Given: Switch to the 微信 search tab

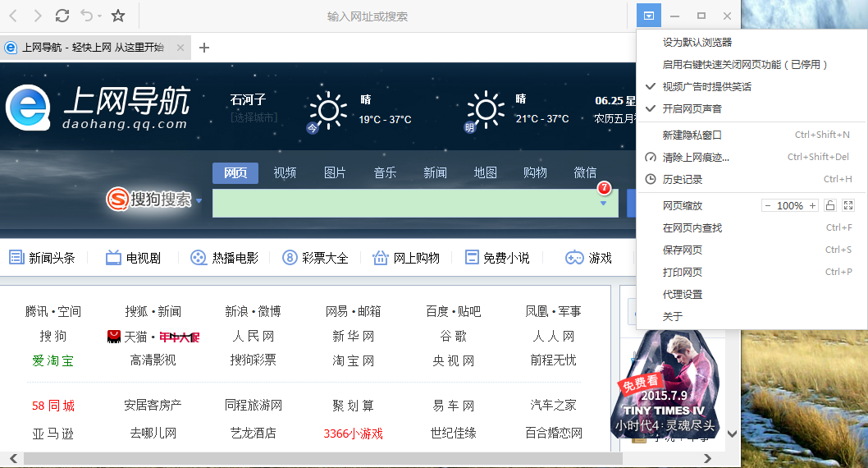Looking at the screenshot, I should tap(585, 172).
